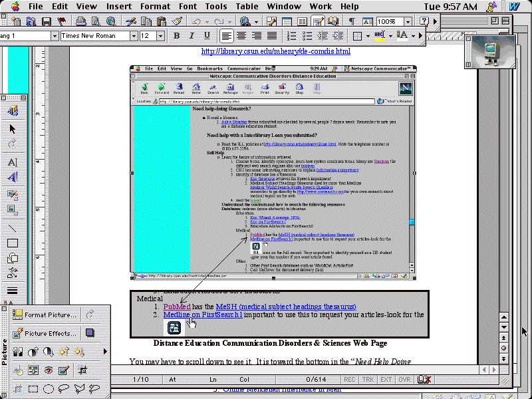532x399 pixels.
Task: Click Less Contrast in the Picture palette
Action: [48, 352]
